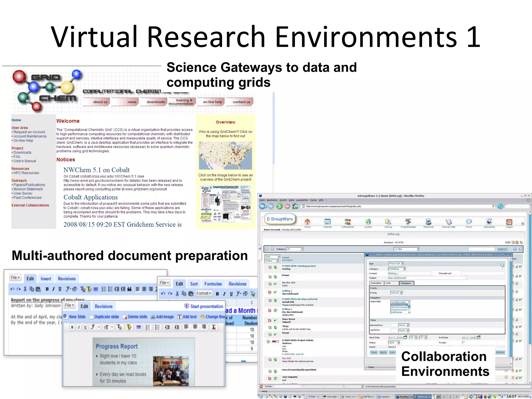Open the Manual / Help book icon
The height and width of the screenshot is (399, 532).
coord(449,222)
